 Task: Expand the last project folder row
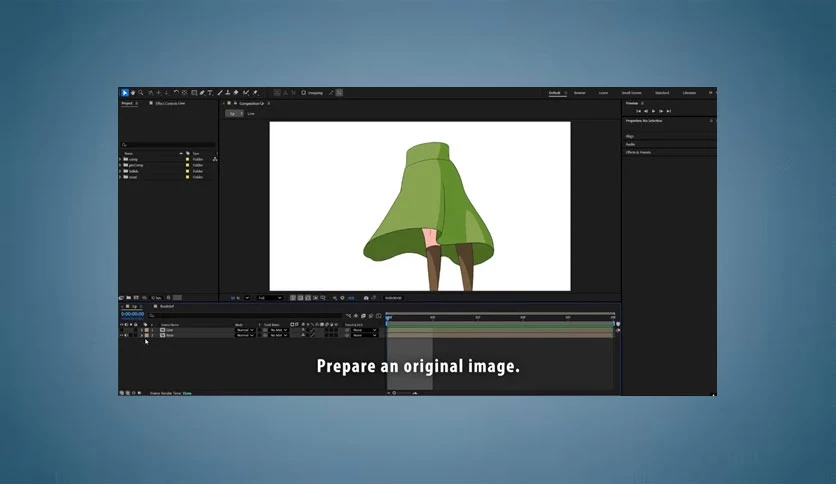point(120,177)
